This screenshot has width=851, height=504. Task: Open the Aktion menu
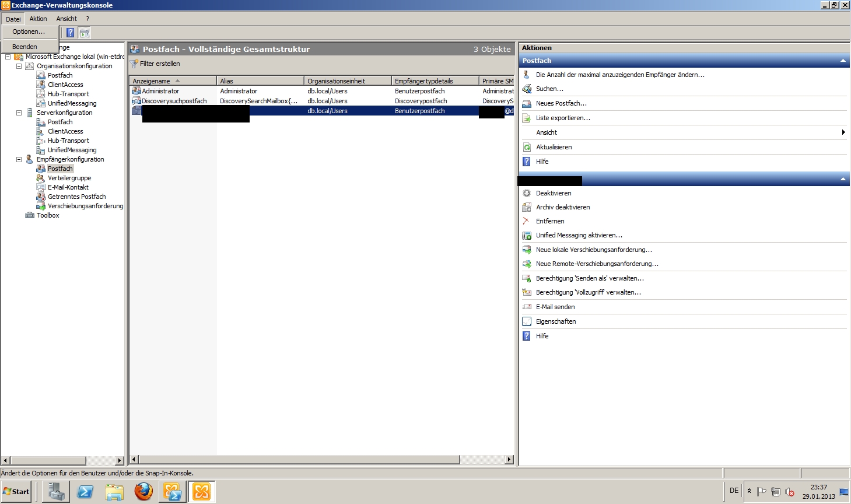click(38, 19)
